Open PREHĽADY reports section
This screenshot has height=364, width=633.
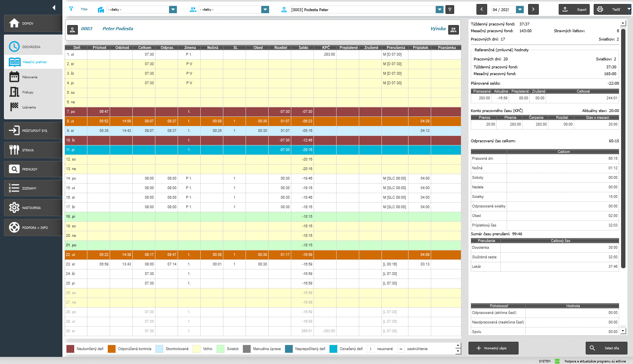[33, 169]
